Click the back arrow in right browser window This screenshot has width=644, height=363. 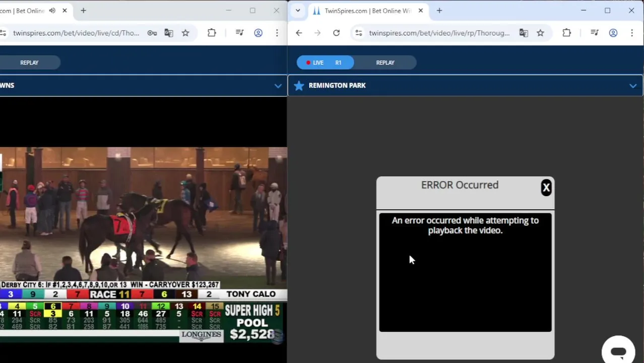tap(299, 33)
